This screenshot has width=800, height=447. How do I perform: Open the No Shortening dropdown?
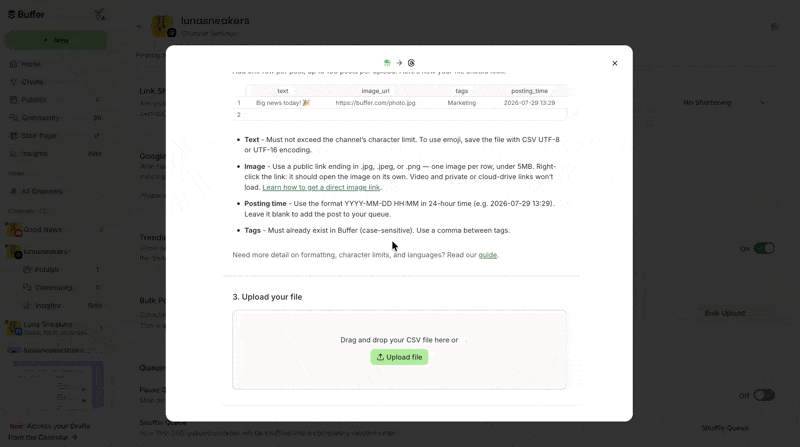[x=723, y=103]
